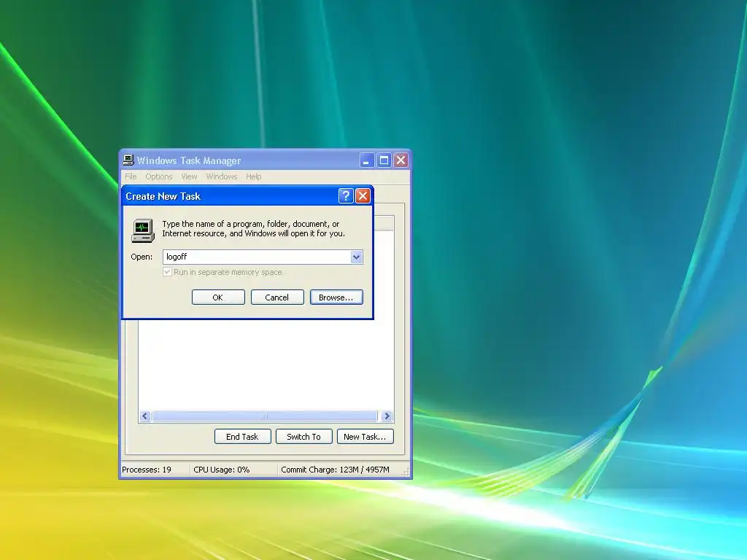Click the horizontal scrollbar left arrow
The image size is (747, 560).
[145, 416]
